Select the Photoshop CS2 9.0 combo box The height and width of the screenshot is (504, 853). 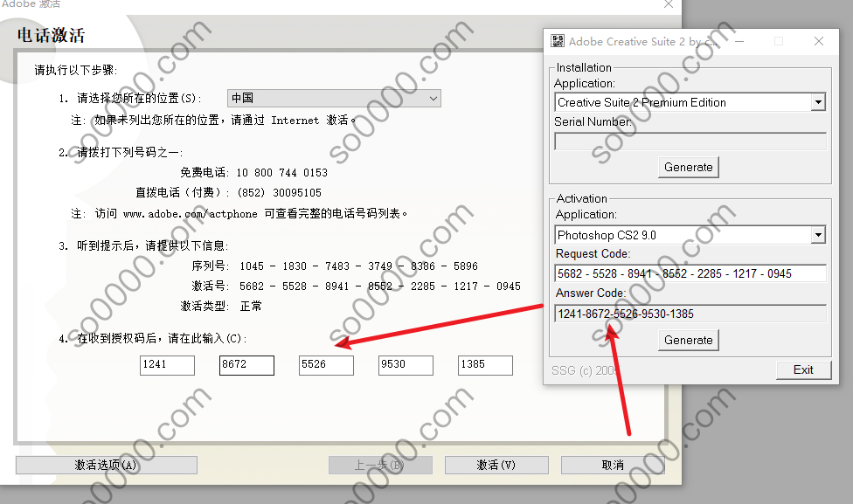pos(690,235)
